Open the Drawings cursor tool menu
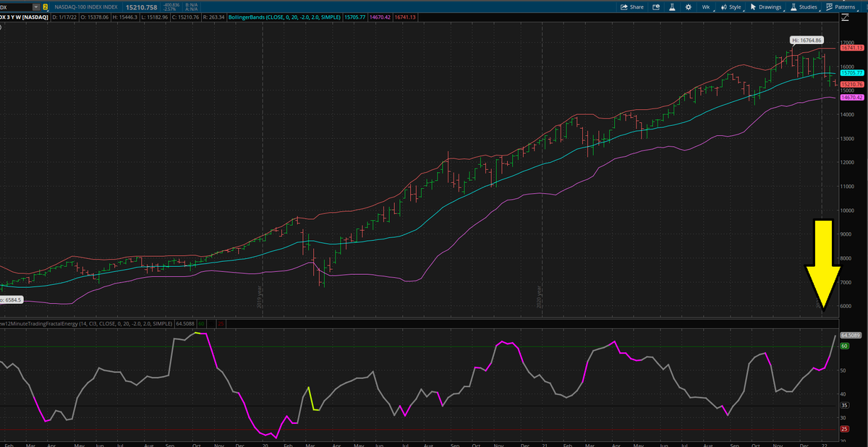The height and width of the screenshot is (447, 868). click(767, 7)
